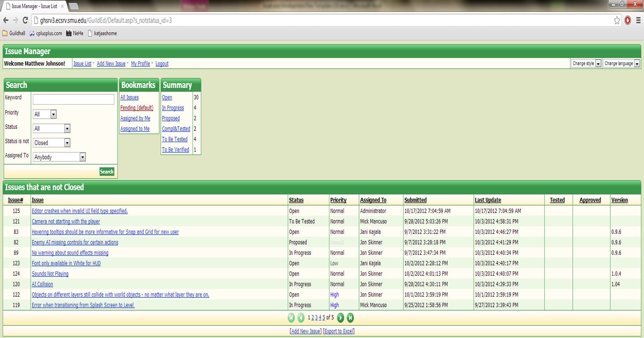Image resolution: width=644 pixels, height=338 pixels.
Task: Sort the list by Priority column header
Action: click(x=338, y=200)
